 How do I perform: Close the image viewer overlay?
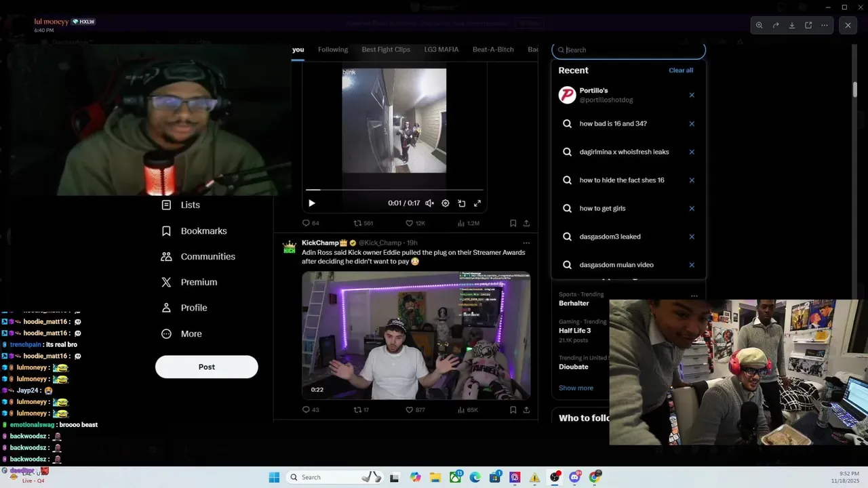pyautogui.click(x=848, y=25)
